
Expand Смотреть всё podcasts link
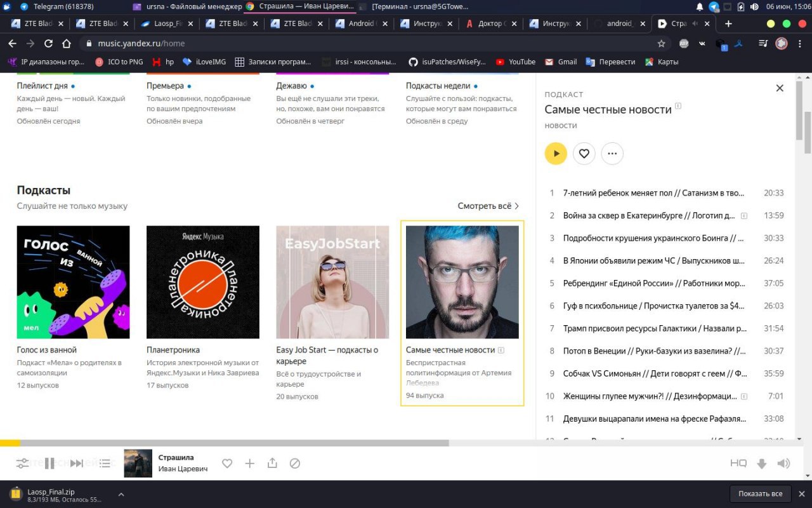(x=488, y=206)
